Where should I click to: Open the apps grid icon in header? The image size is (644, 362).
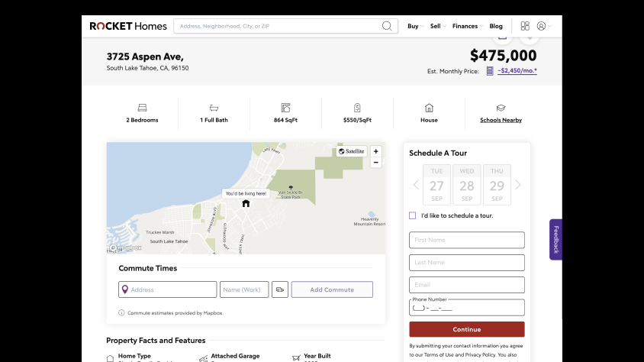[525, 26]
